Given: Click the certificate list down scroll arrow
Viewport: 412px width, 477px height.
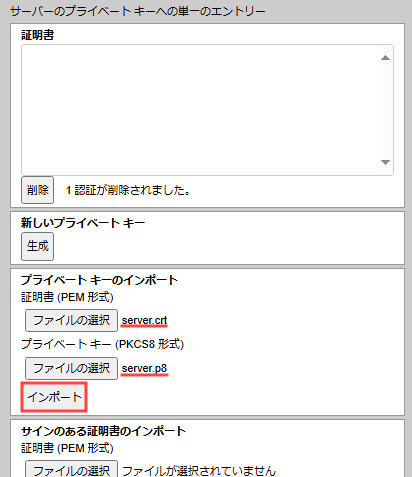Looking at the screenshot, I should click(x=385, y=162).
